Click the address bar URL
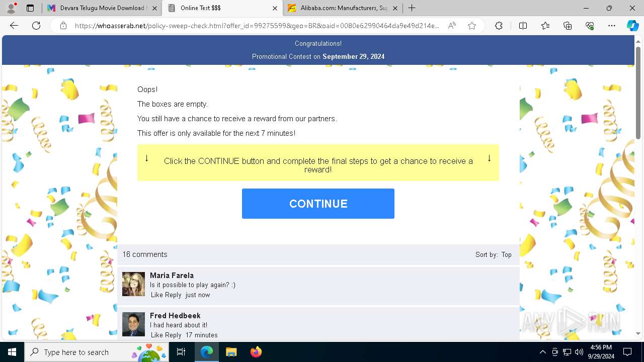This screenshot has height=362, width=644. [x=257, y=26]
